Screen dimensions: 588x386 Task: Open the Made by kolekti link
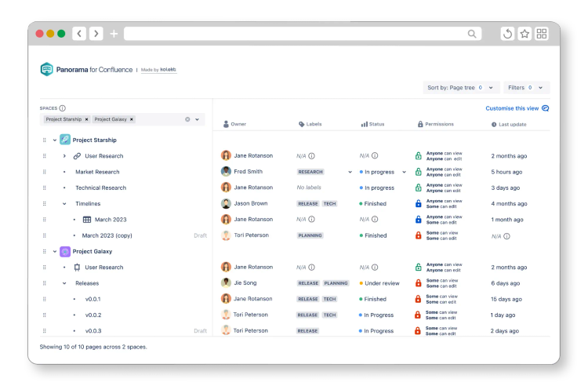click(x=158, y=70)
